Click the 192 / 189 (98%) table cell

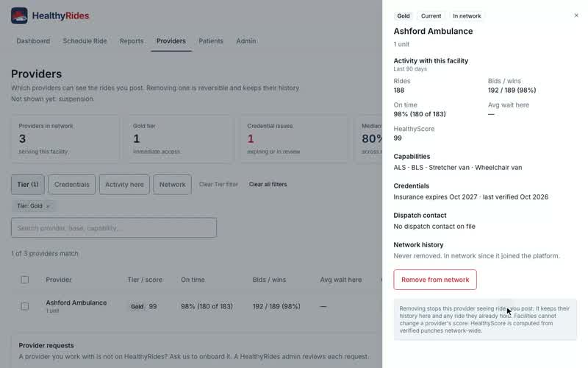coord(276,306)
